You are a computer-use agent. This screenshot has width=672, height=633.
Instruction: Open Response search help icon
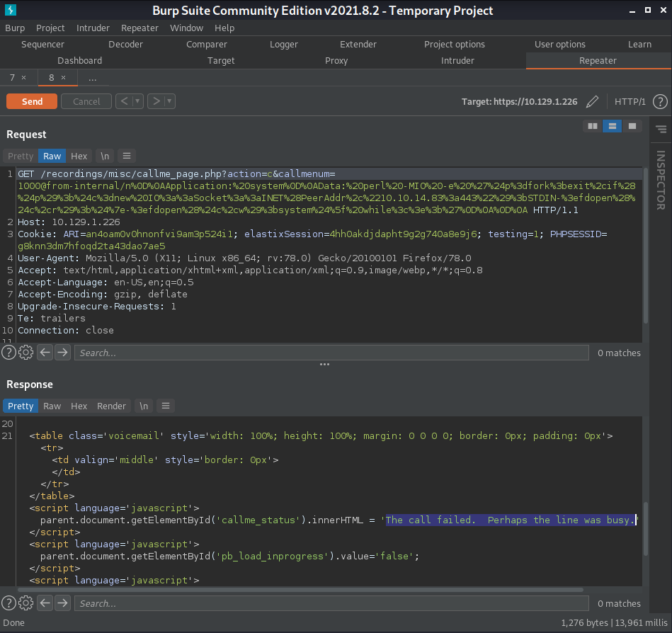click(x=8, y=603)
